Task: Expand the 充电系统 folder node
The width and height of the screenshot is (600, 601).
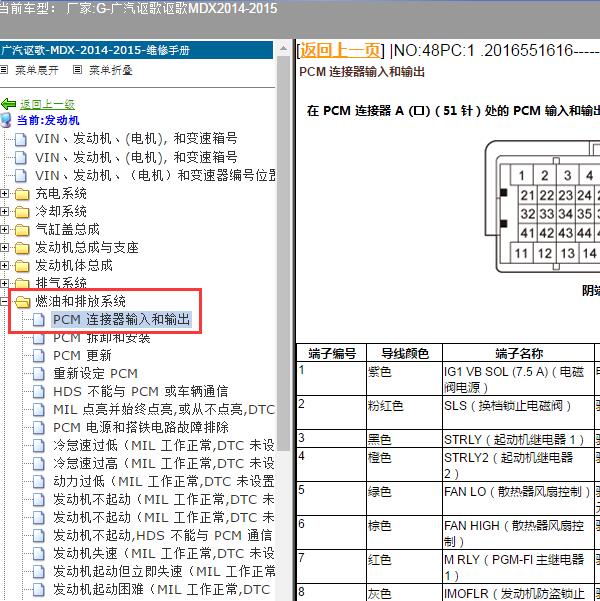Action: click(x=4, y=194)
